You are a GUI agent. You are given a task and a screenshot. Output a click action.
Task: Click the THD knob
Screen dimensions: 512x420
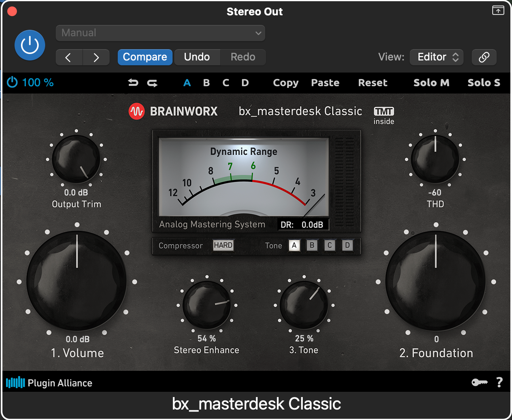(435, 159)
